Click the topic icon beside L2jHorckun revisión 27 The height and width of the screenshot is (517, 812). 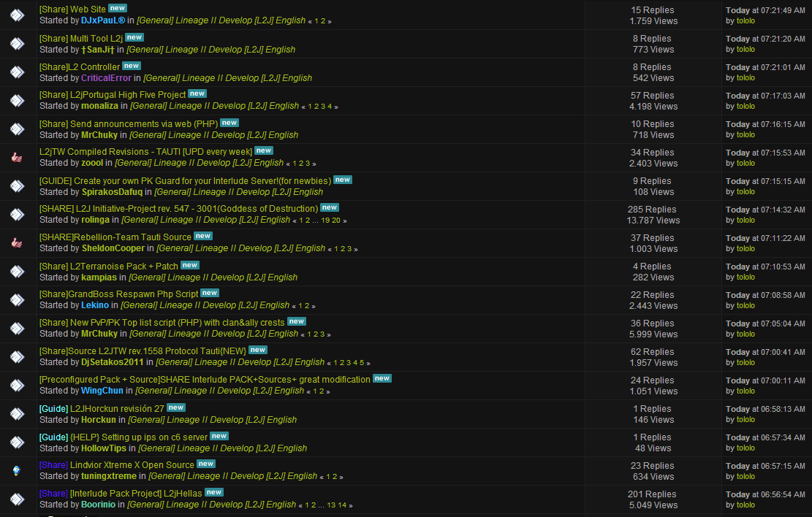coord(16,414)
